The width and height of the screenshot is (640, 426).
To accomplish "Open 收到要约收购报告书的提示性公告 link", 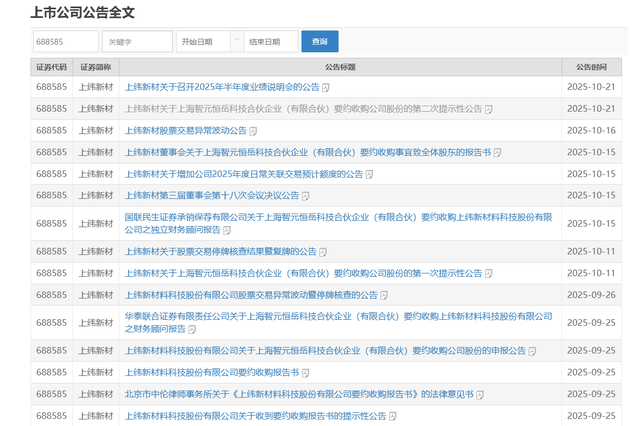I will pos(256,416).
